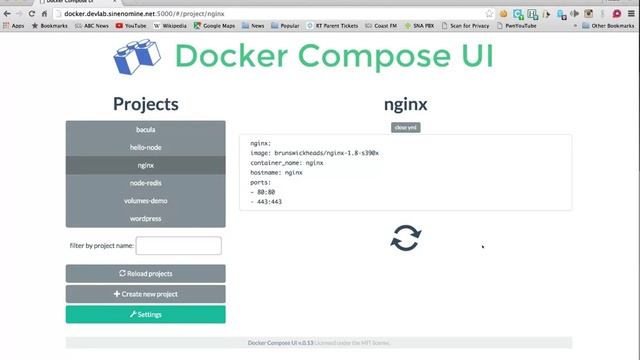Click the instagram-like camera extension icon
This screenshot has width=640, height=360.
(x=588, y=13)
